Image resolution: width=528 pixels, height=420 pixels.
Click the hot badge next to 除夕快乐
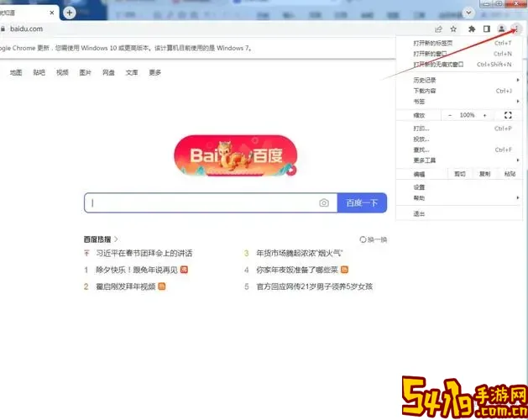[184, 270]
